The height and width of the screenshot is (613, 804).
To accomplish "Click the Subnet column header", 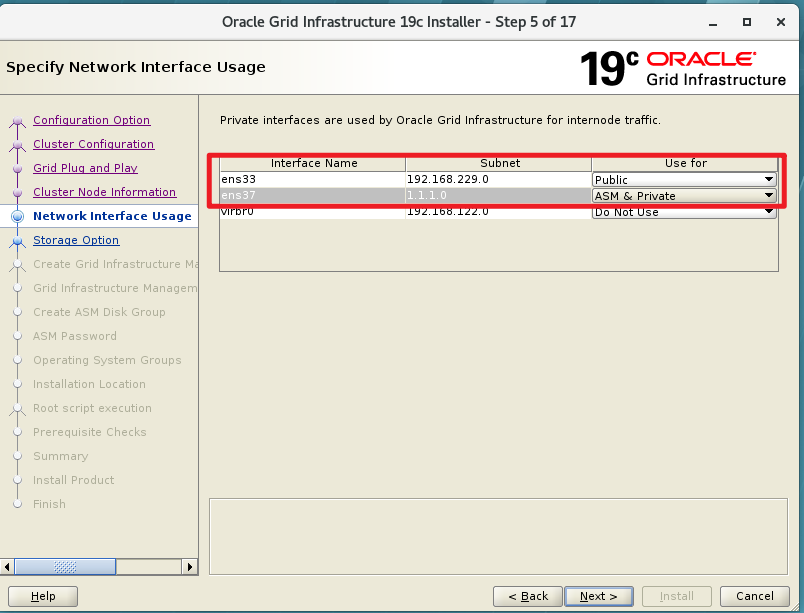I will tap(499, 164).
